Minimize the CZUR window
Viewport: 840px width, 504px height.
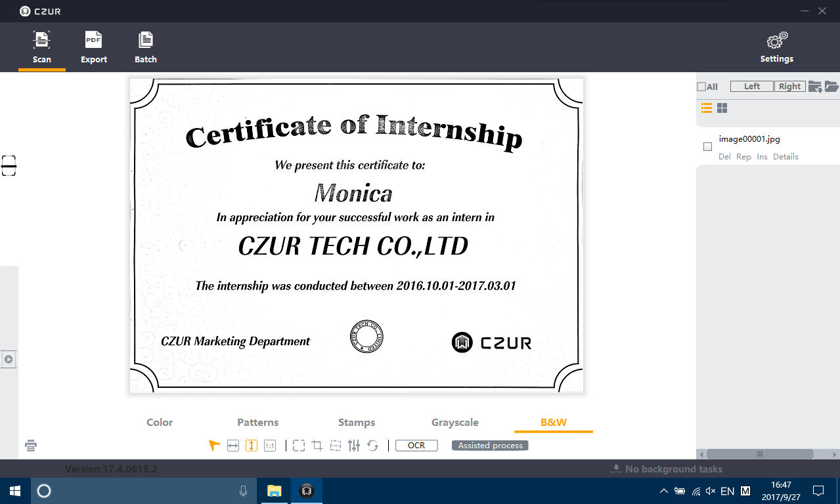806,11
